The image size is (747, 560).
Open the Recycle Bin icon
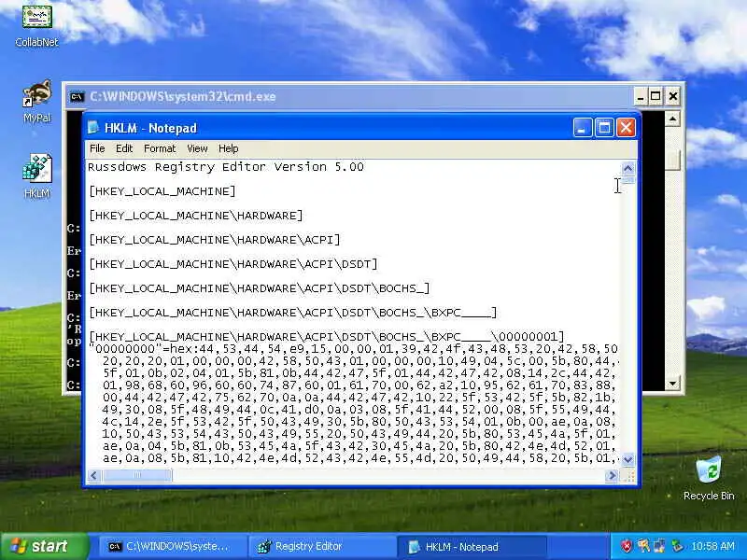pyautogui.click(x=709, y=478)
